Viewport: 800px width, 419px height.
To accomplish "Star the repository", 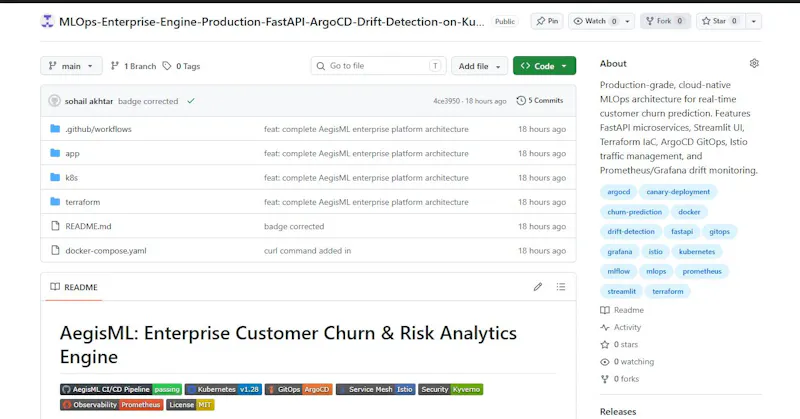I will point(720,21).
